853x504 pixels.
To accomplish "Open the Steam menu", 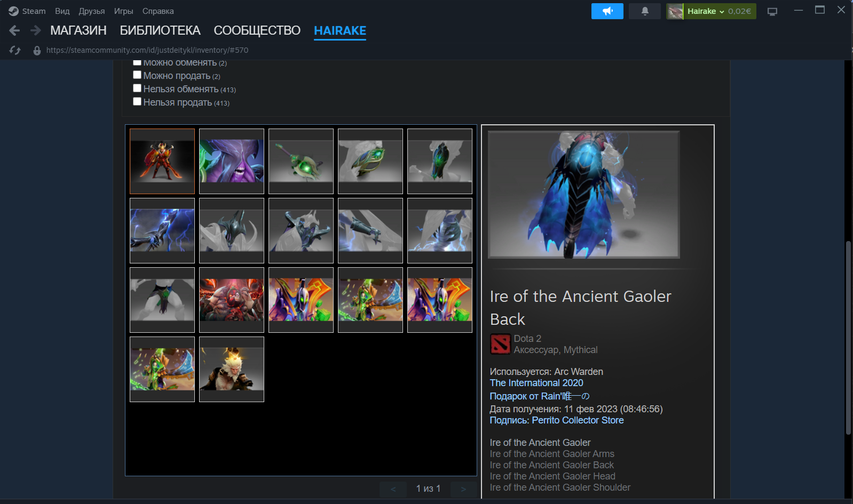I will click(x=34, y=11).
